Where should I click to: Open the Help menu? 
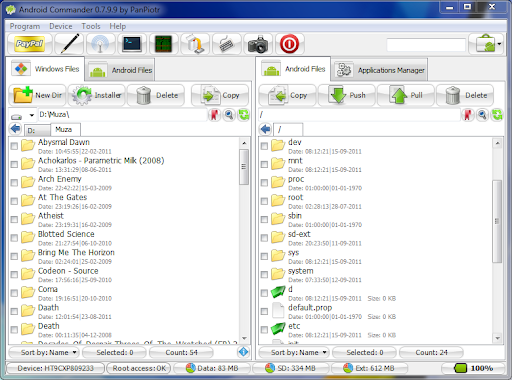pos(118,26)
